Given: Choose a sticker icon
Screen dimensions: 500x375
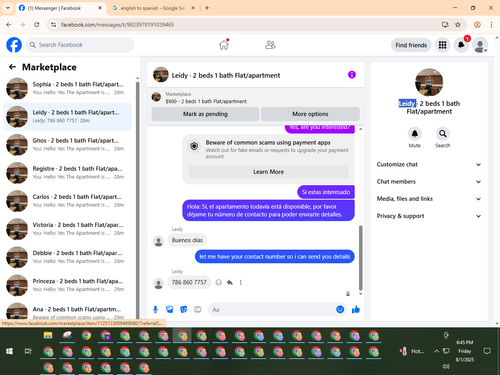Looking at the screenshot, I should [x=184, y=310].
